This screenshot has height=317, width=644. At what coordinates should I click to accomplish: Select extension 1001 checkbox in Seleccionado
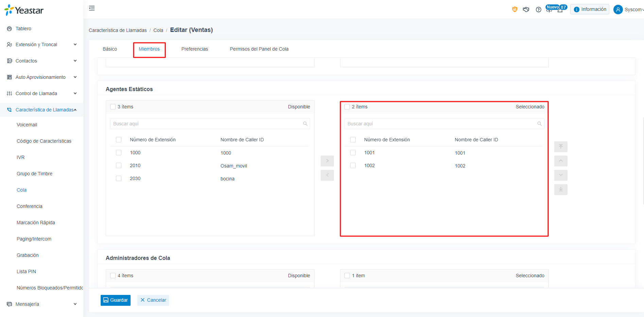pos(353,153)
